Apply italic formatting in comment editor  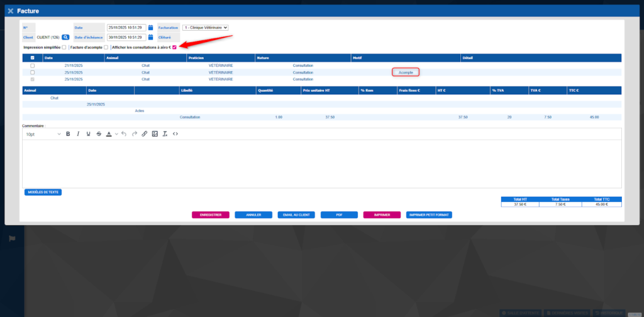78,134
